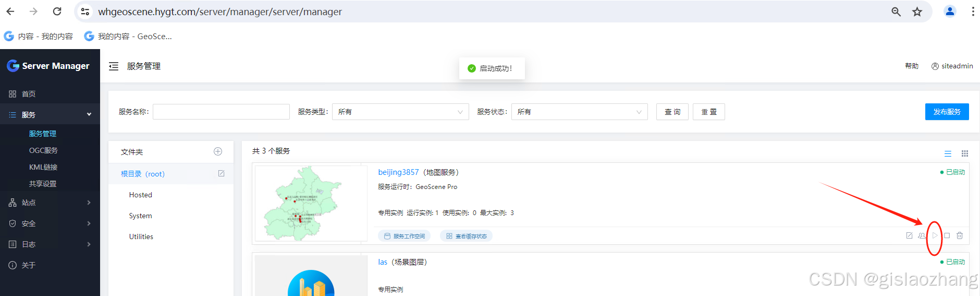Select 共享设置 in the sidebar
Viewport: 980px width, 296px height.
click(43, 184)
